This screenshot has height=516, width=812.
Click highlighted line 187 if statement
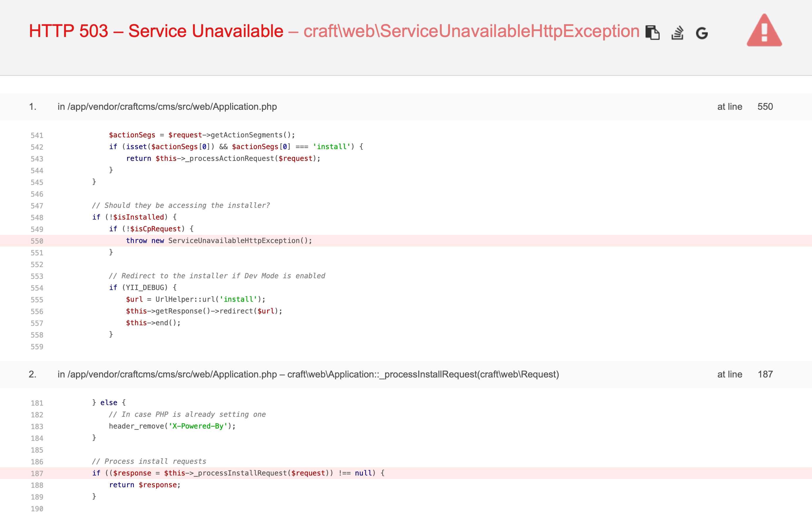(x=406, y=473)
